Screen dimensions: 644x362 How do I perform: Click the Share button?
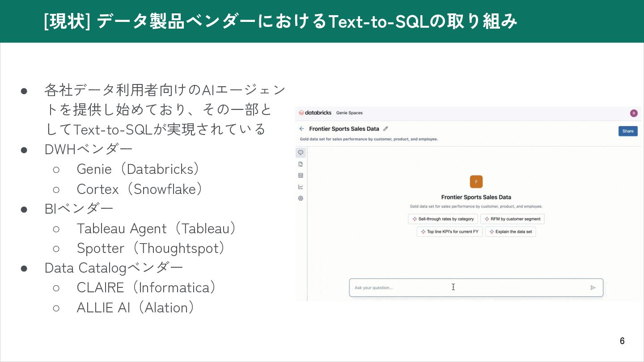pos(628,131)
